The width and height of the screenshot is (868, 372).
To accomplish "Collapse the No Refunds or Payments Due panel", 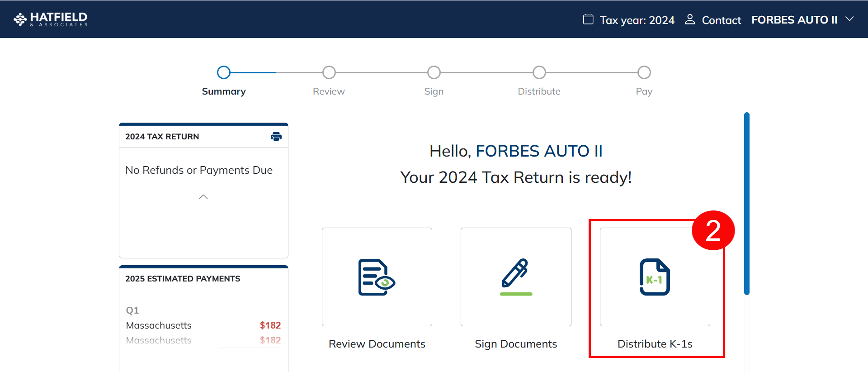I will tap(203, 197).
